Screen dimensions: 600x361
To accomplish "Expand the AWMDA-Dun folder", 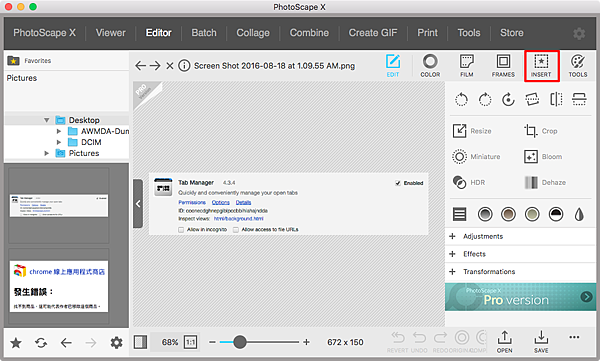I will pos(59,131).
